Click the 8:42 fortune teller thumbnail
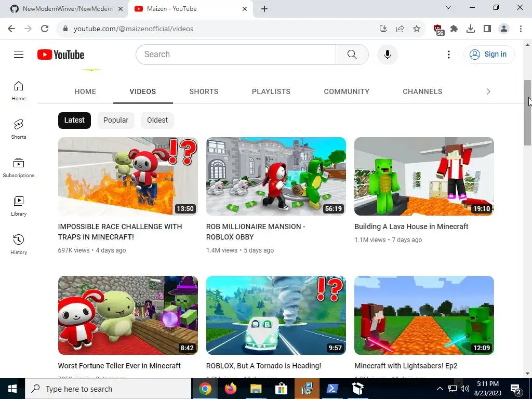This screenshot has height=399, width=532. pos(128,315)
